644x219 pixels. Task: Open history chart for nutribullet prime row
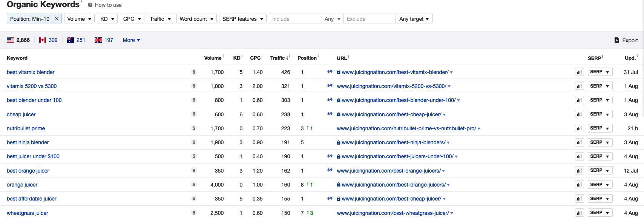pyautogui.click(x=580, y=128)
